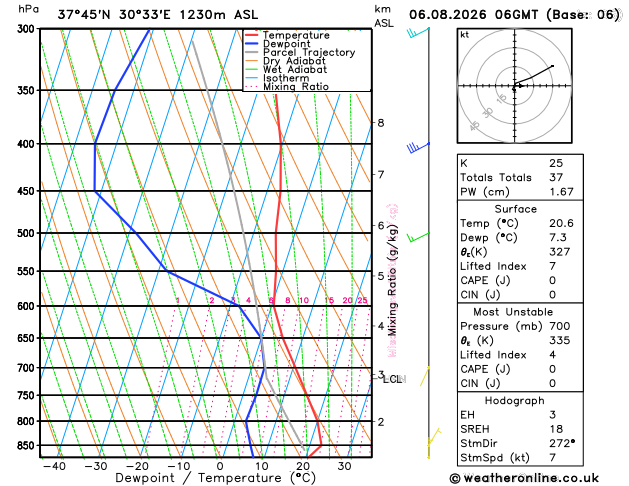Click the Most Unstable section heading
The image size is (629, 486).
[x=513, y=312]
